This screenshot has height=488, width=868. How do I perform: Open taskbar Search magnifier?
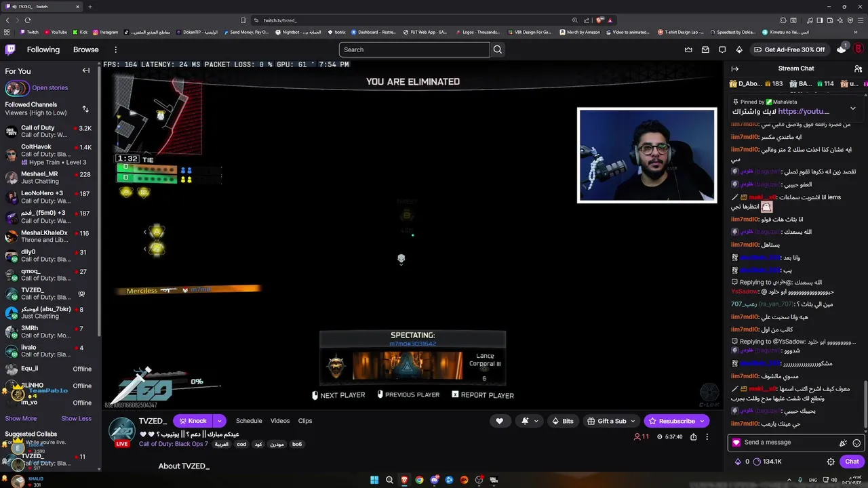pyautogui.click(x=389, y=480)
